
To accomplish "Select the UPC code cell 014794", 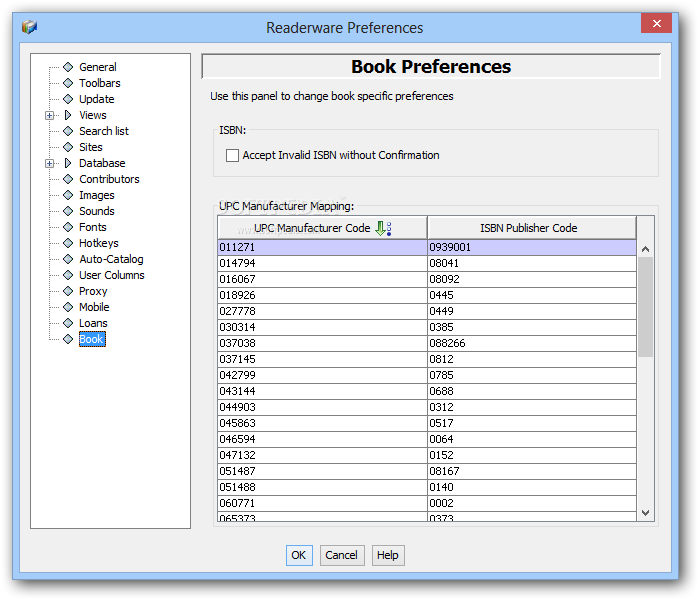I will (322, 263).
